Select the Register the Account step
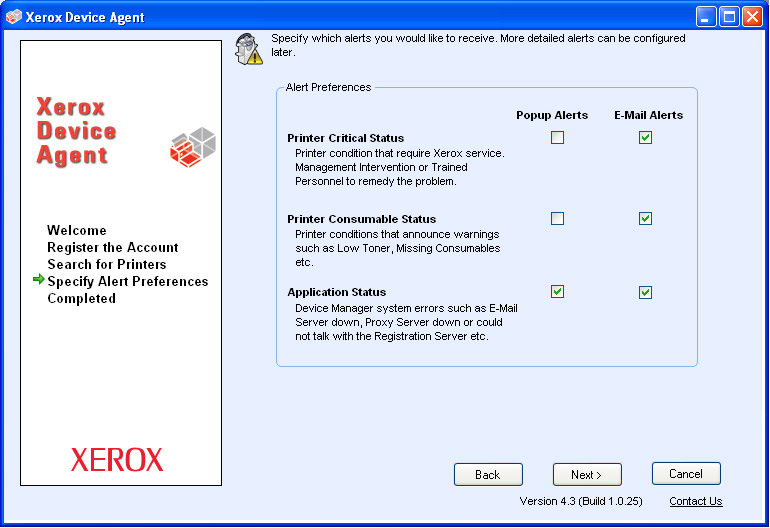Image resolution: width=770 pixels, height=528 pixels. click(x=113, y=247)
